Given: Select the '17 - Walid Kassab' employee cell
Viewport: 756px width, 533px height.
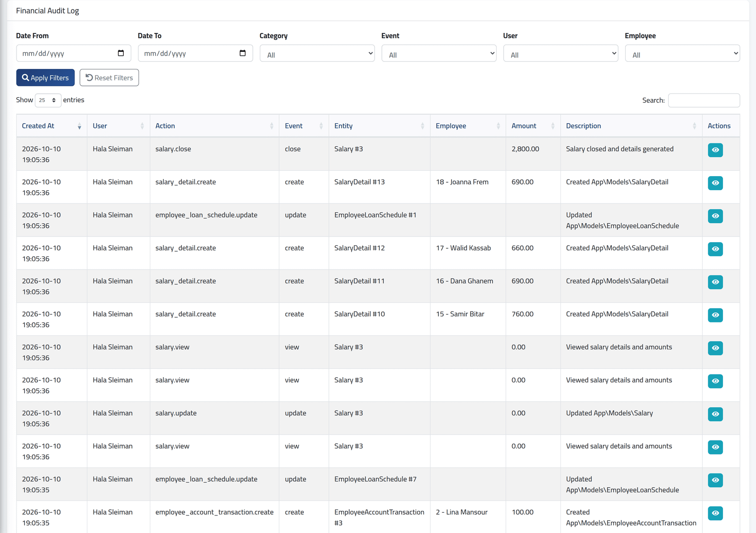Looking at the screenshot, I should click(x=468, y=253).
